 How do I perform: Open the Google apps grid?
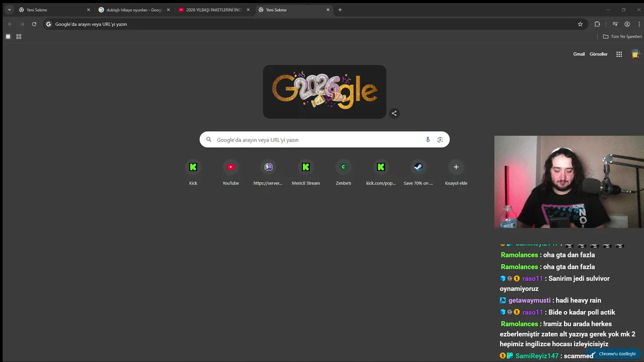pos(619,54)
